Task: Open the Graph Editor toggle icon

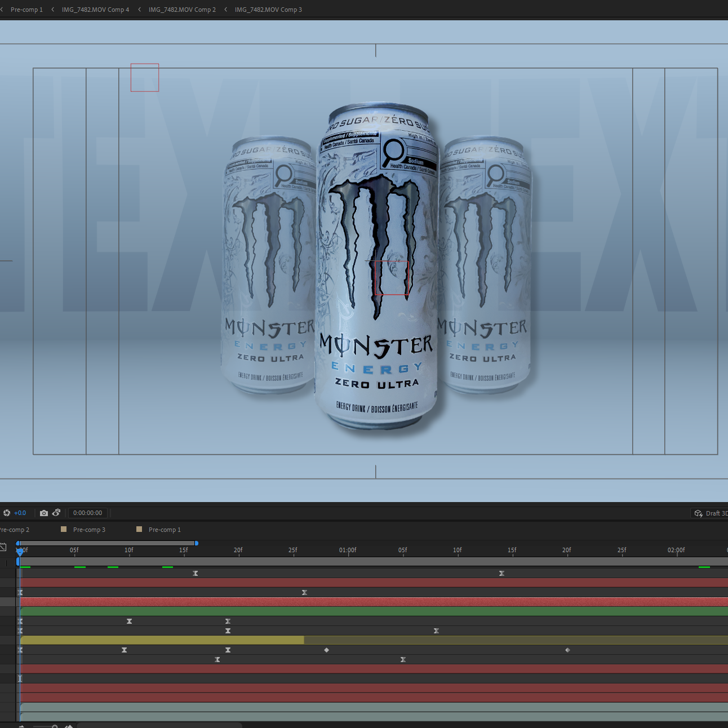Action: pyautogui.click(x=3, y=547)
